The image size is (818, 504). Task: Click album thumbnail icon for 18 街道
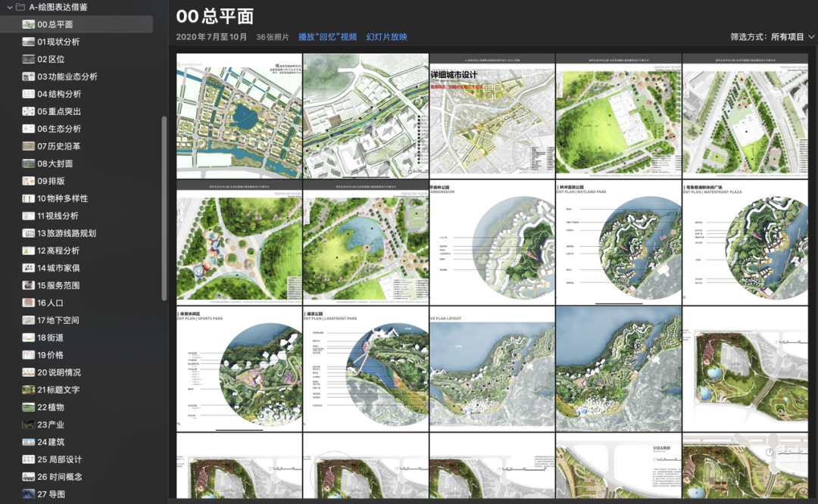tap(28, 338)
